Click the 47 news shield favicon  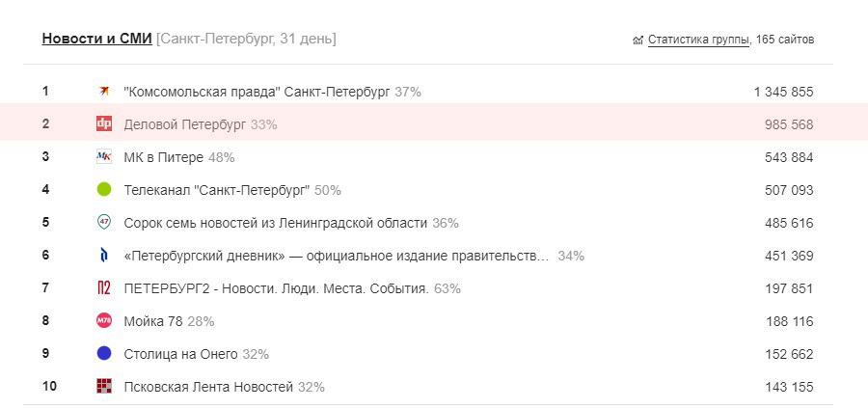[x=104, y=223]
